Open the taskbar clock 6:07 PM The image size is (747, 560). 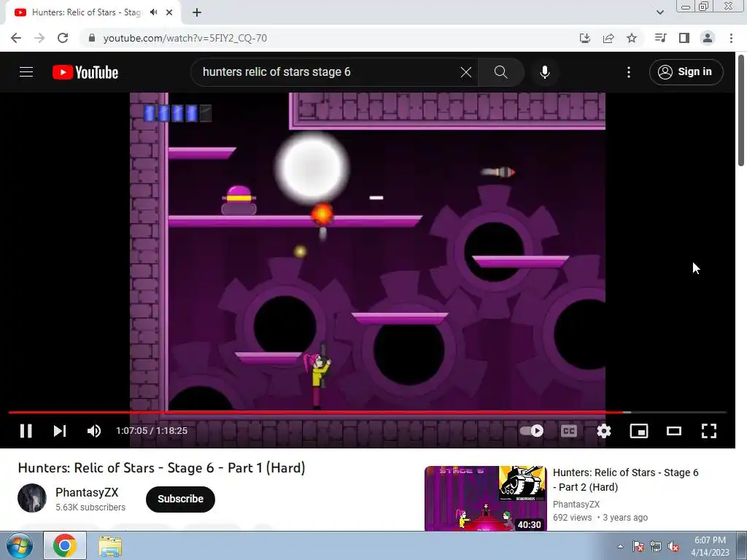point(710,546)
